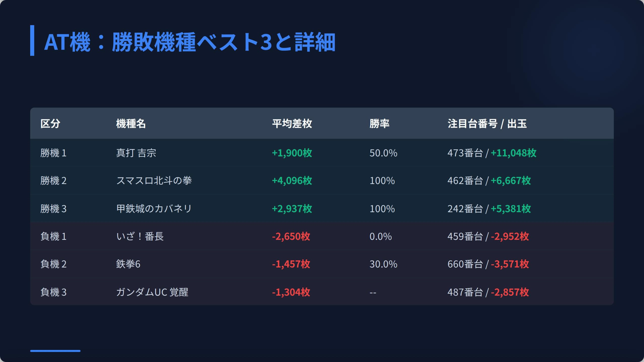Click 甲鉄城のカバネリ in the table
The image size is (644, 362).
point(154,209)
